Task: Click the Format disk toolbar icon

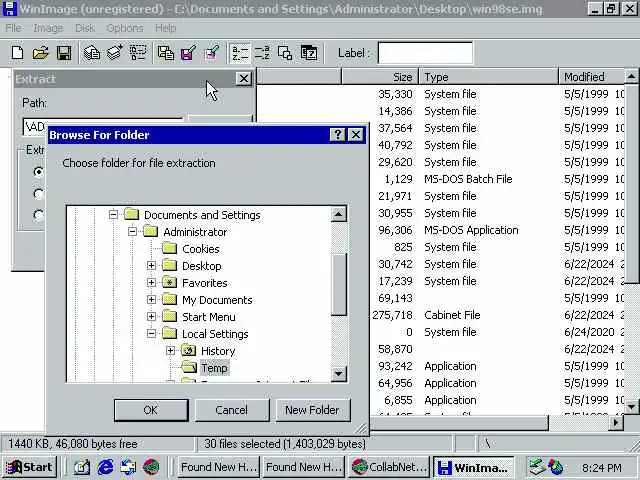Action: (138, 53)
